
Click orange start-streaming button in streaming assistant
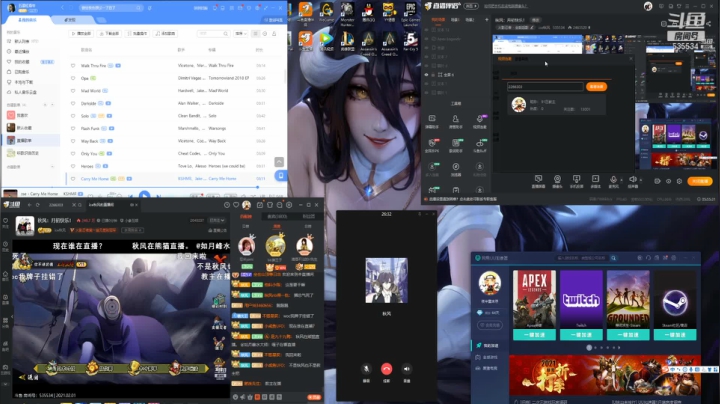(x=700, y=181)
